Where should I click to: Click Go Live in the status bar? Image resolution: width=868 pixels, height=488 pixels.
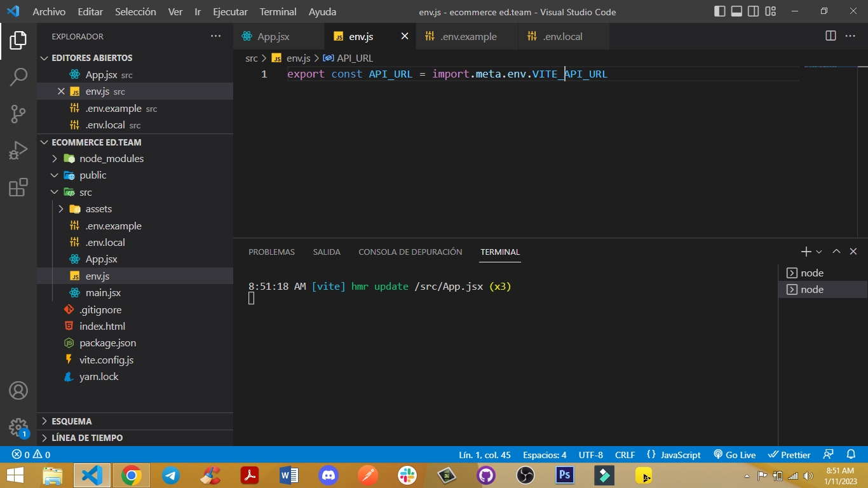pos(735,454)
